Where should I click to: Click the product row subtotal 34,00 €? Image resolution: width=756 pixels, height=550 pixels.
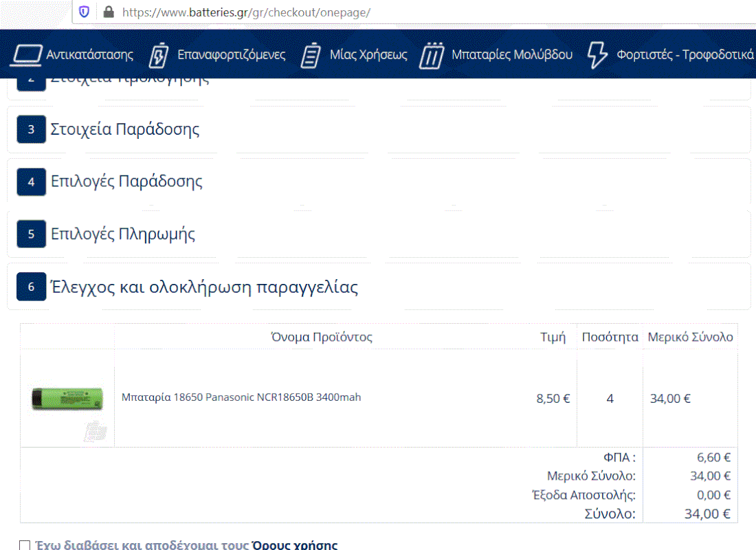point(670,399)
